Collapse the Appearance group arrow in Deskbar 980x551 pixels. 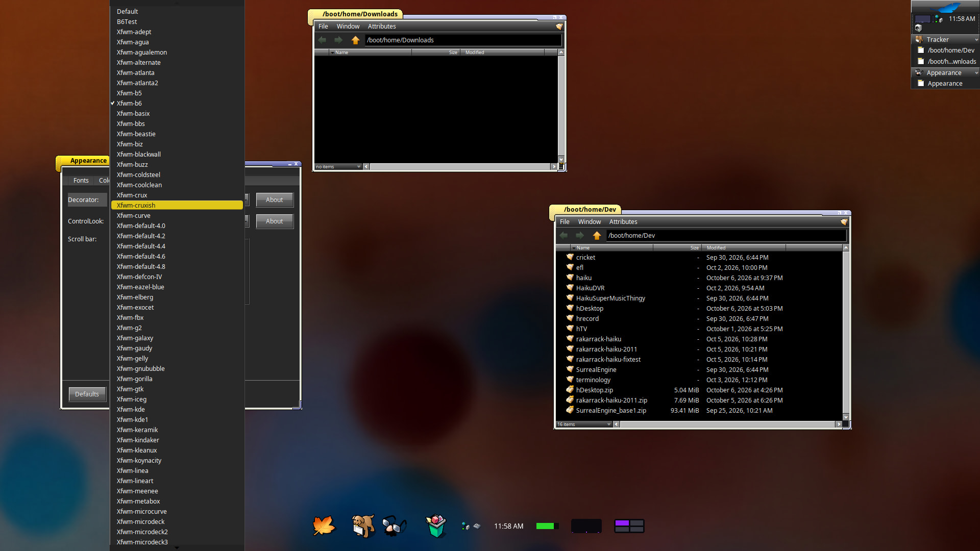point(976,73)
